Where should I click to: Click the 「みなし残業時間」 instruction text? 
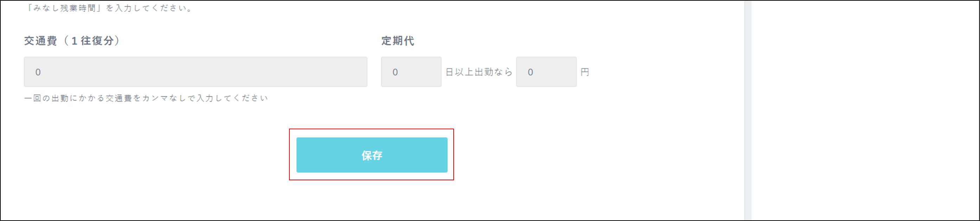pyautogui.click(x=108, y=8)
